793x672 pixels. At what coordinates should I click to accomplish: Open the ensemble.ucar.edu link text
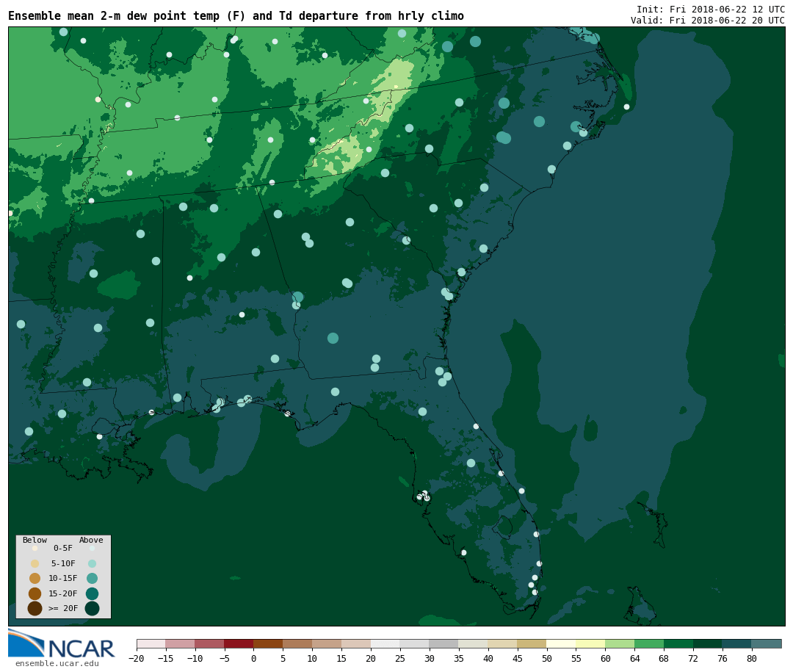(x=57, y=663)
